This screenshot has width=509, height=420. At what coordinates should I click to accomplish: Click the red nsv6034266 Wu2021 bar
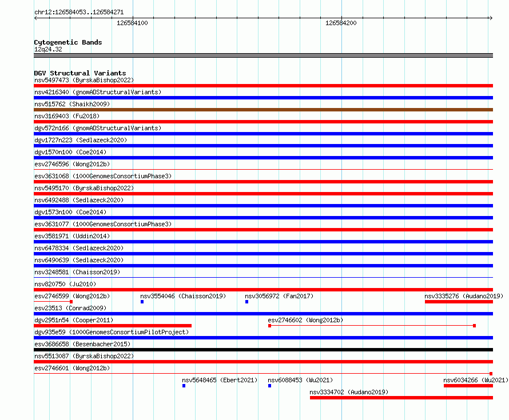(468, 386)
